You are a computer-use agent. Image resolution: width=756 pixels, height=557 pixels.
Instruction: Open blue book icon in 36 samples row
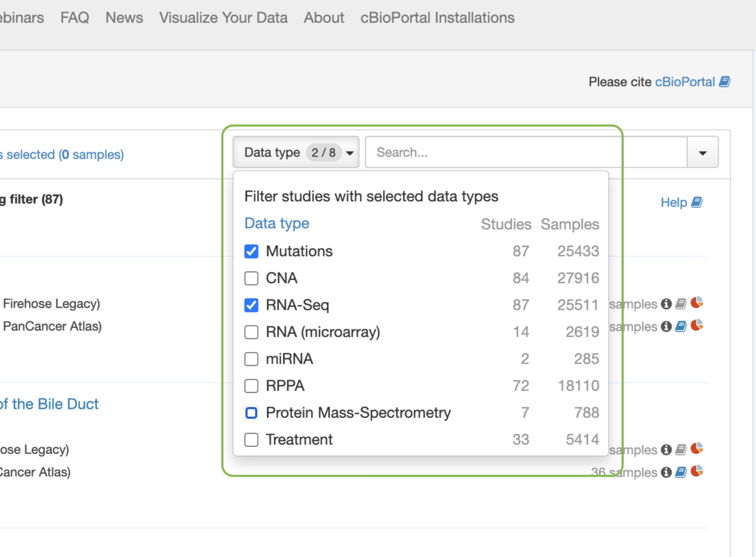[681, 472]
